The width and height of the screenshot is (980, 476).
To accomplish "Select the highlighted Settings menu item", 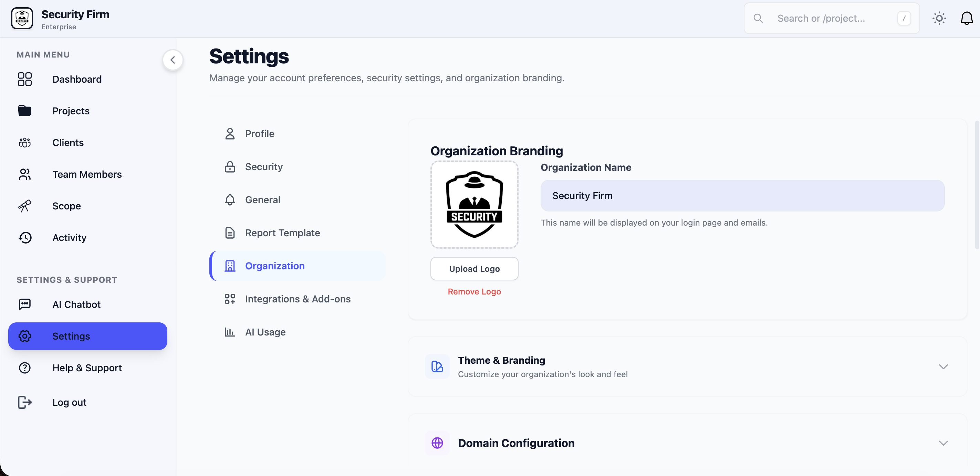I will pyautogui.click(x=88, y=336).
